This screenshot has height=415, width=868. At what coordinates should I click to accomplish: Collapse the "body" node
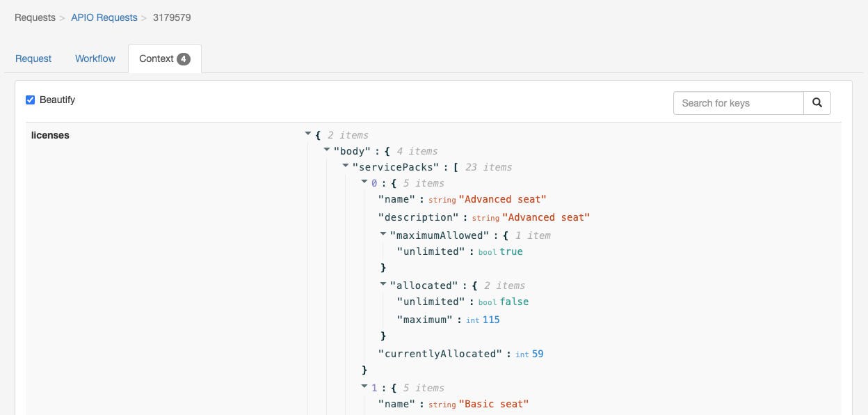[x=327, y=150]
